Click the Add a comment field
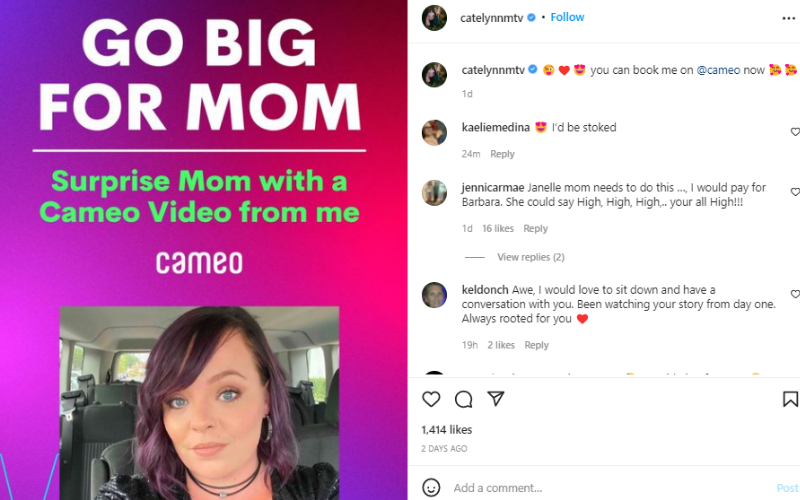 610,488
